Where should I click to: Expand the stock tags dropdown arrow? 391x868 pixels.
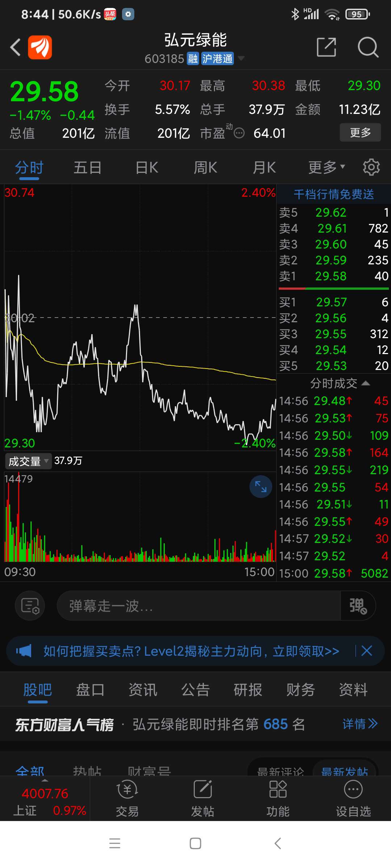(x=241, y=58)
